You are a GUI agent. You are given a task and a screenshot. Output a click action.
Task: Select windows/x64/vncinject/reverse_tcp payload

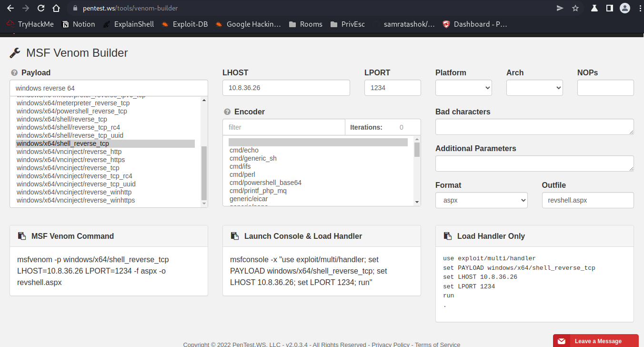pyautogui.click(x=105, y=168)
